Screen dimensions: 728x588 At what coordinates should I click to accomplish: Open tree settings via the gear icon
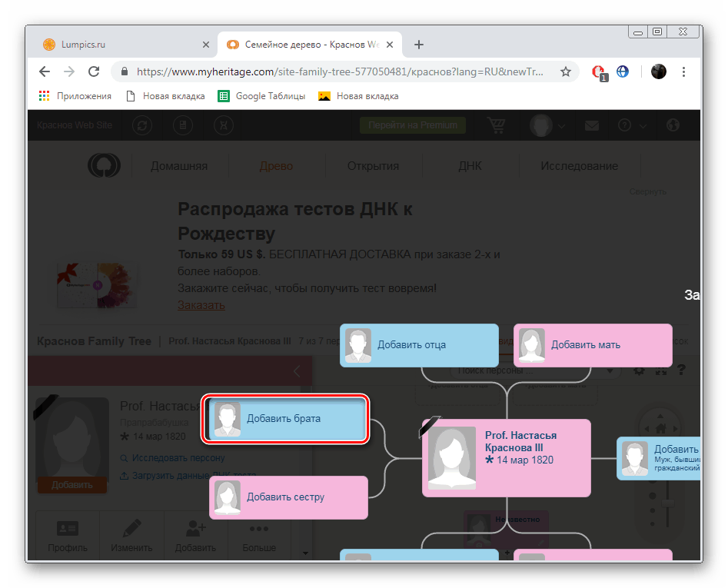638,370
